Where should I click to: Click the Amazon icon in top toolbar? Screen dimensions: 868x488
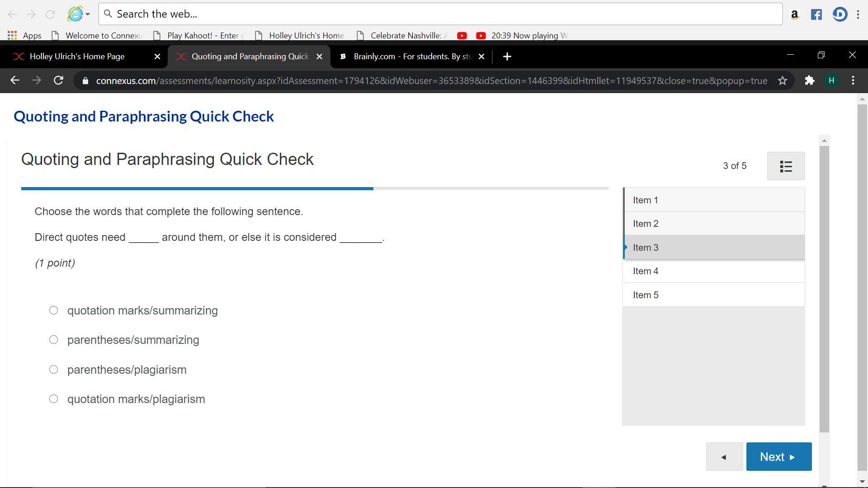point(794,14)
